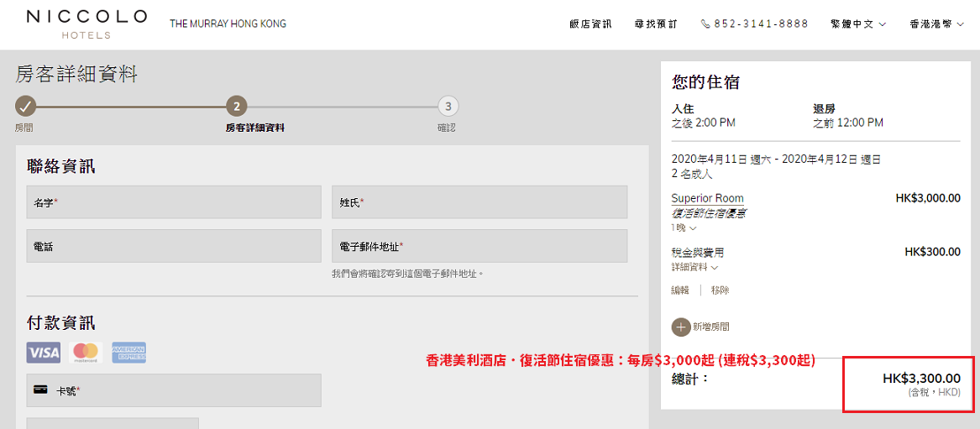Click the 新增房間 add room link

pos(711,327)
